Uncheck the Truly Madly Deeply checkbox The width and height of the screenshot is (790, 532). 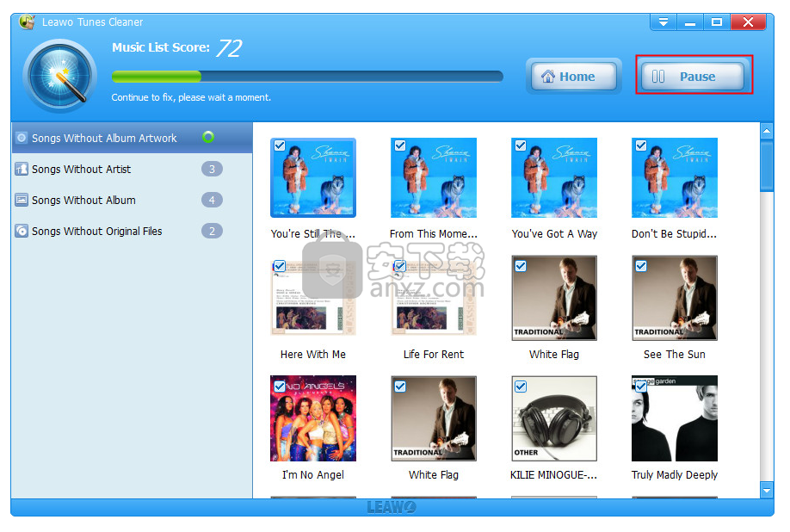641,387
